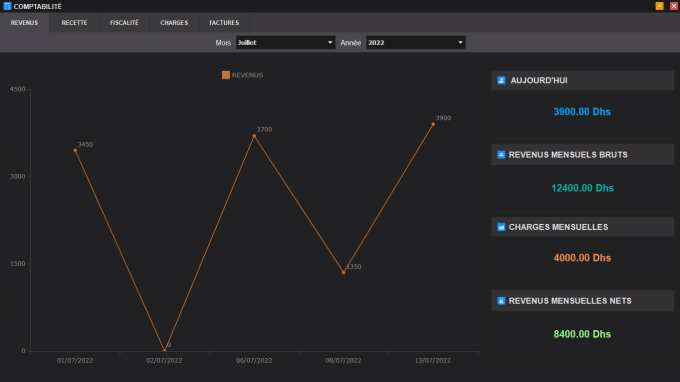Click the 8400.00 Dhs net revenue value
680x382 pixels.
(582, 334)
